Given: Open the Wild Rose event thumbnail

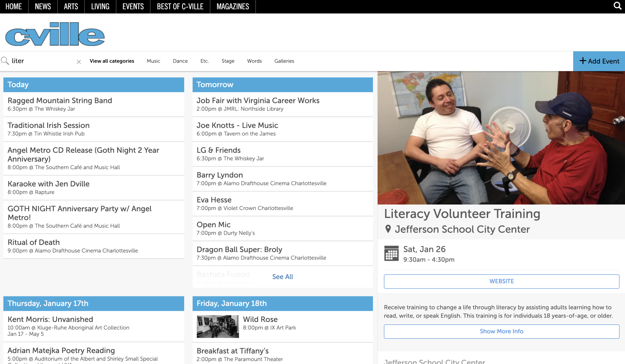Looking at the screenshot, I should click(218, 326).
